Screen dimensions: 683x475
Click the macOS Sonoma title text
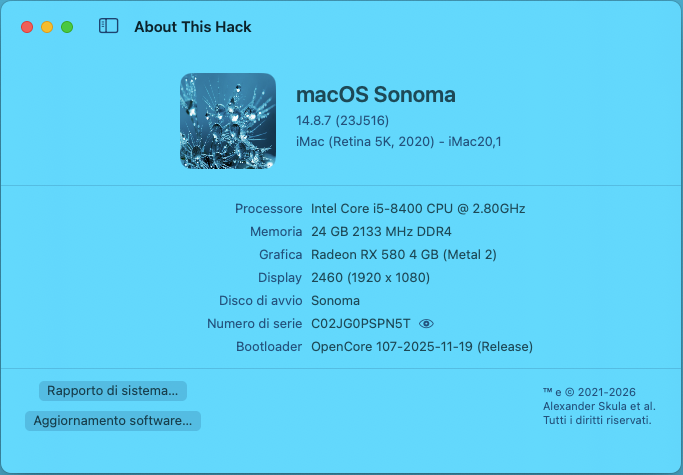376,95
